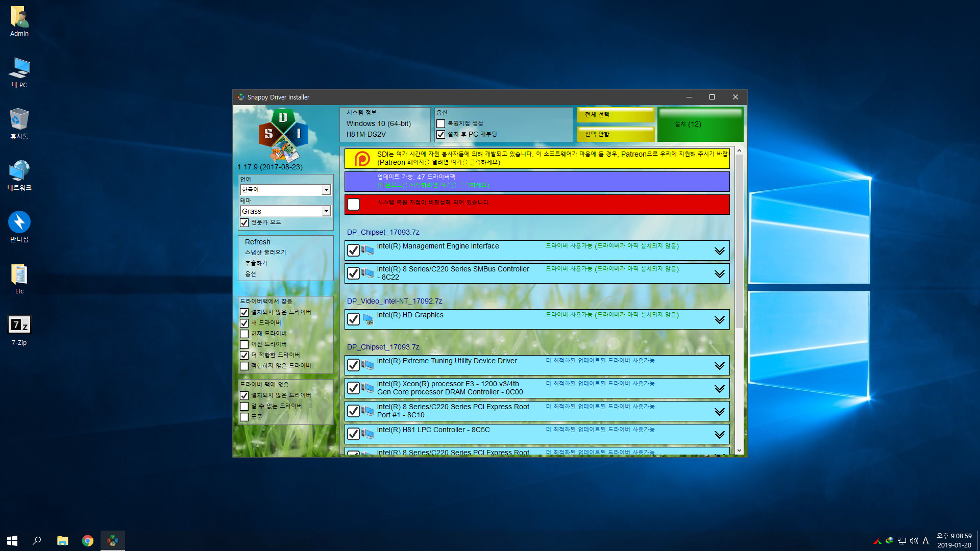Image resolution: width=980 pixels, height=551 pixels.
Task: Open taskbar search
Action: (x=37, y=540)
